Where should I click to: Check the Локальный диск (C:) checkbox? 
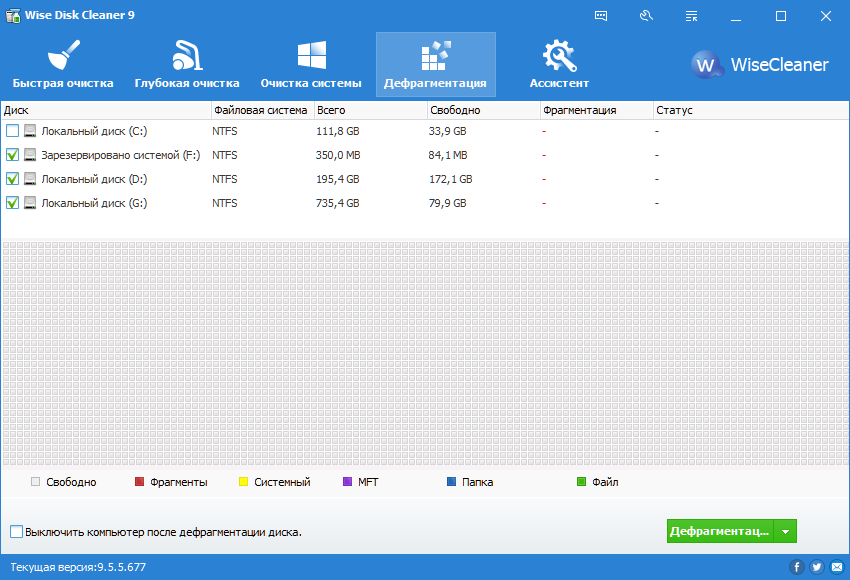coord(12,131)
